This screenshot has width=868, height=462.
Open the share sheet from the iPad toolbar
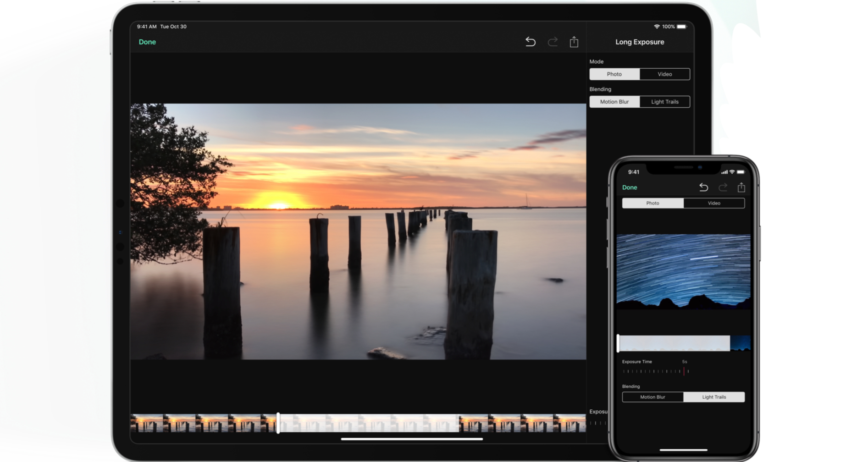(x=574, y=42)
